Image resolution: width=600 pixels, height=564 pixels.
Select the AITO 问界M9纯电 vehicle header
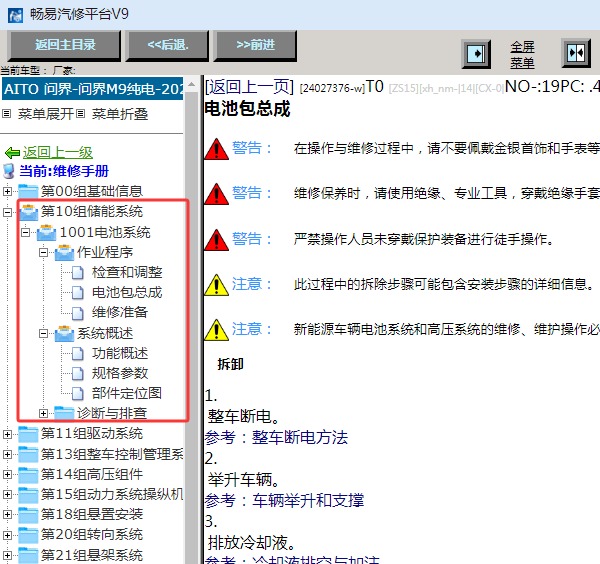[x=93, y=89]
